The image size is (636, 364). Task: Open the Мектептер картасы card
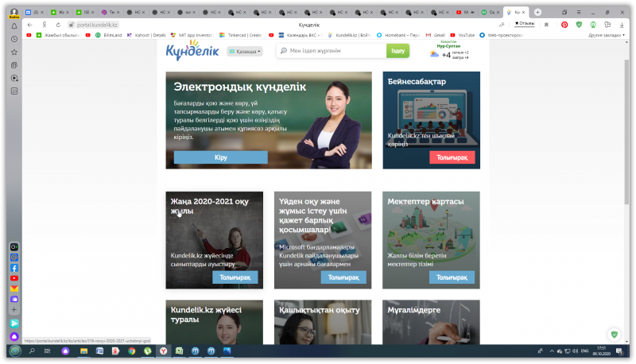431,240
